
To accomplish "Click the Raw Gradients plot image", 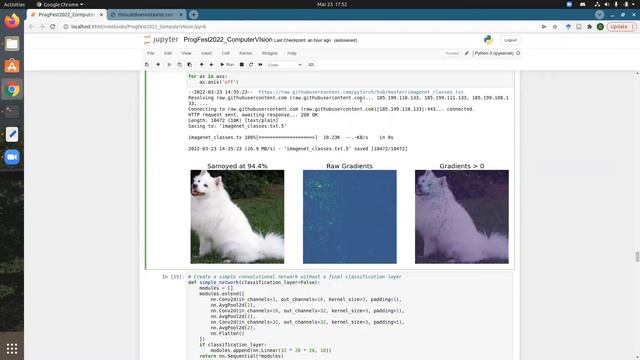I will coord(349,217).
